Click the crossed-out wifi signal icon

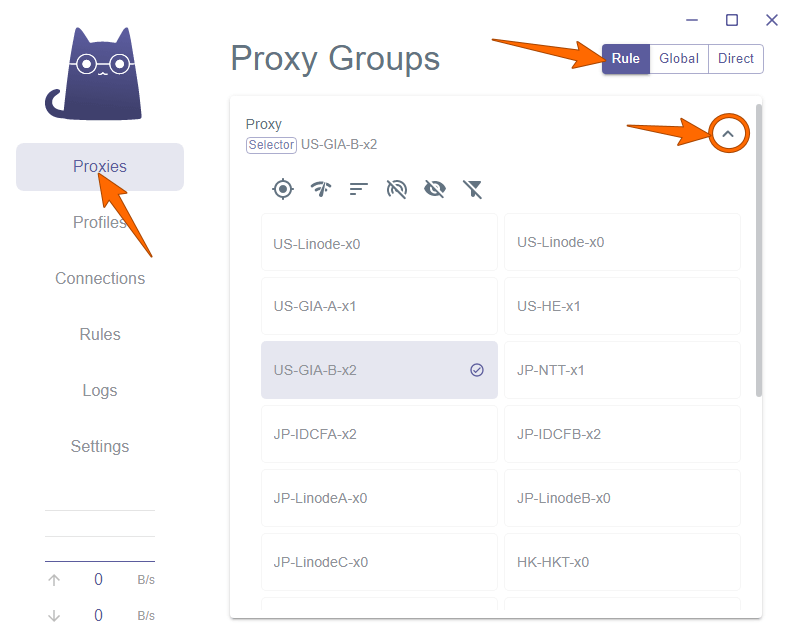[397, 189]
